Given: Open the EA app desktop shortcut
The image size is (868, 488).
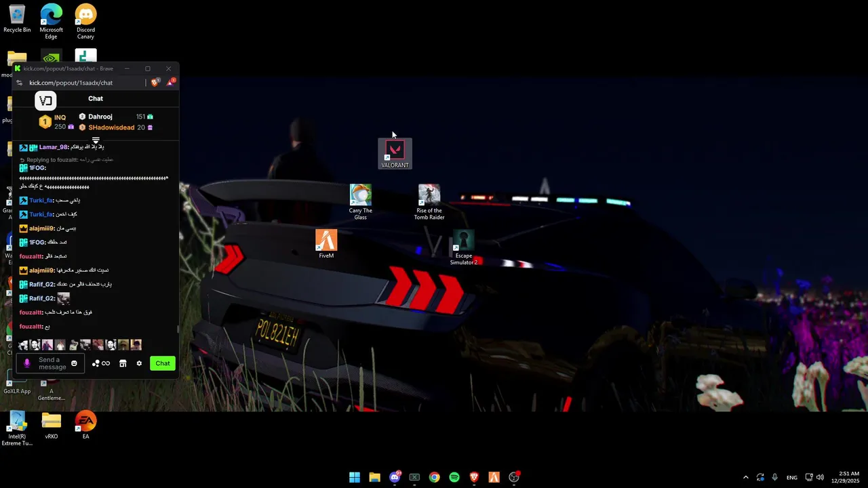Looking at the screenshot, I should [85, 425].
